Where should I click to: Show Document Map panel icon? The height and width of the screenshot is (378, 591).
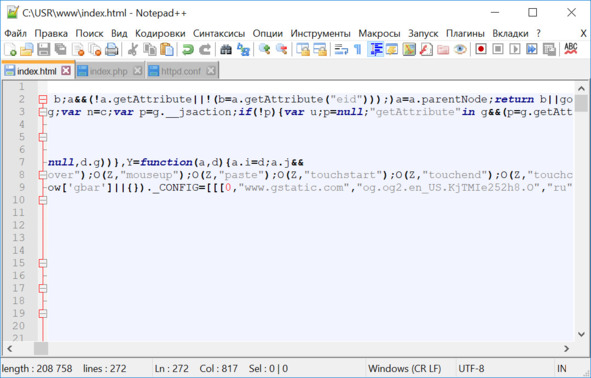(x=409, y=49)
